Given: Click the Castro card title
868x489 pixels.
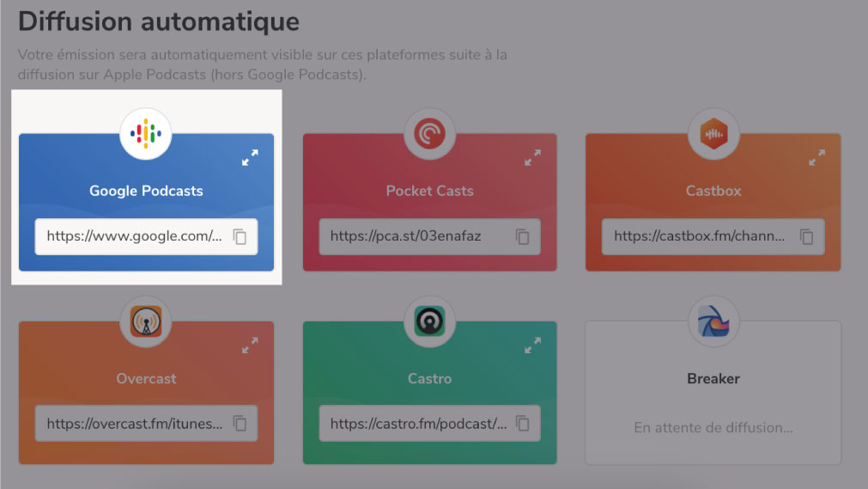Looking at the screenshot, I should tap(429, 379).
